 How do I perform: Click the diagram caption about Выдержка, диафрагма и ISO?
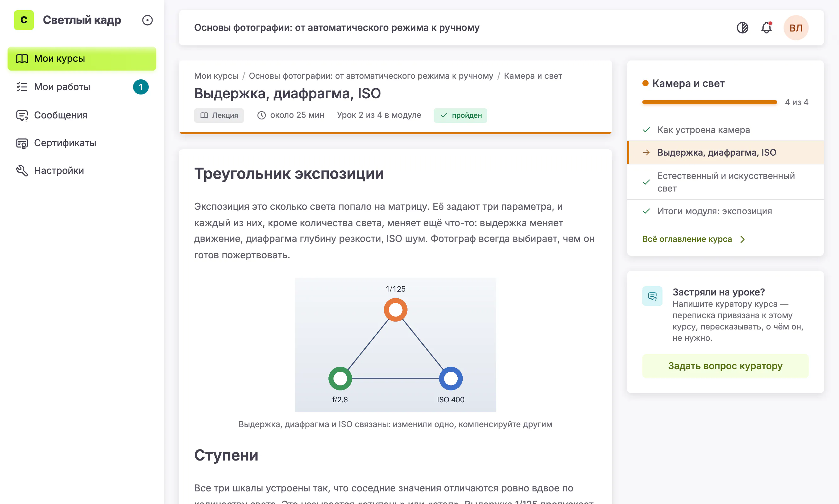(395, 424)
